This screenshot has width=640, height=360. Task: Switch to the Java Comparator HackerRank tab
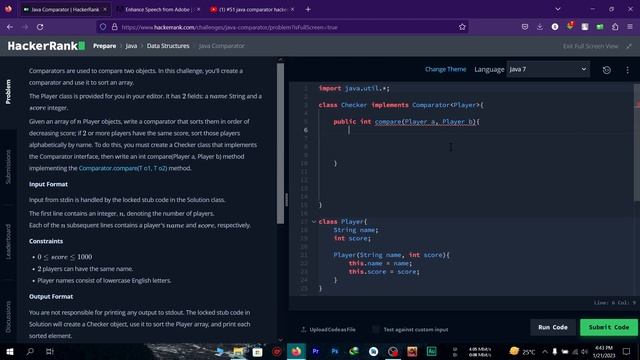64,9
